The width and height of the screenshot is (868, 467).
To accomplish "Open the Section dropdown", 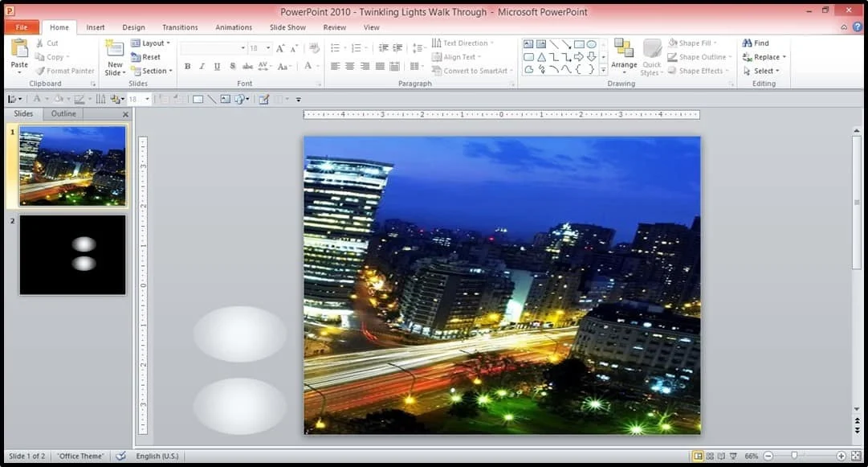I will click(152, 71).
